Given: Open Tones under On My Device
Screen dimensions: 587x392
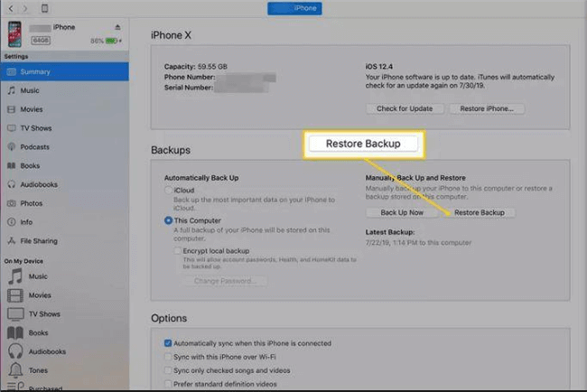Looking at the screenshot, I should click(x=15, y=370).
